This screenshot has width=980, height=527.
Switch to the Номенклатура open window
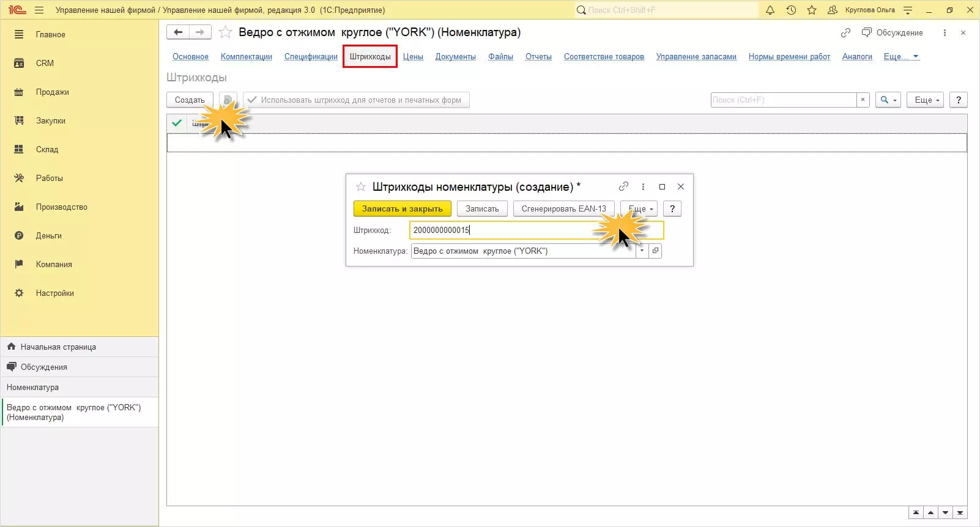coord(80,387)
